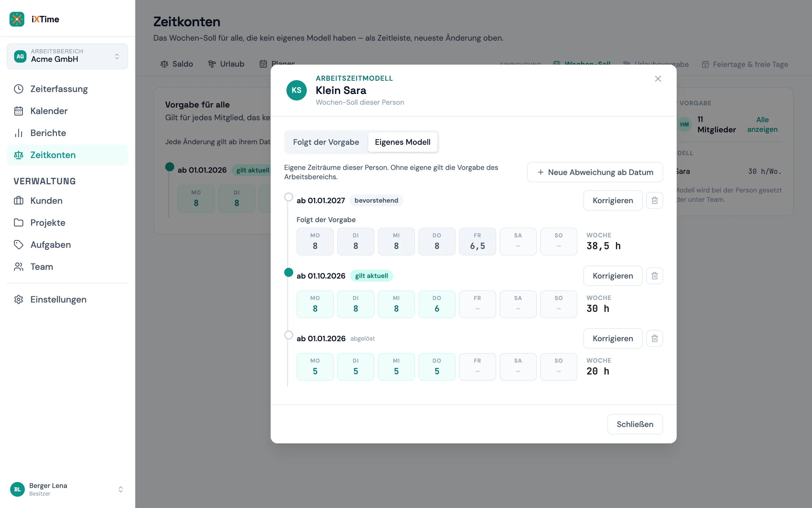This screenshot has width=812, height=508.
Task: Go to Berichte bar-chart icon
Action: [18, 133]
